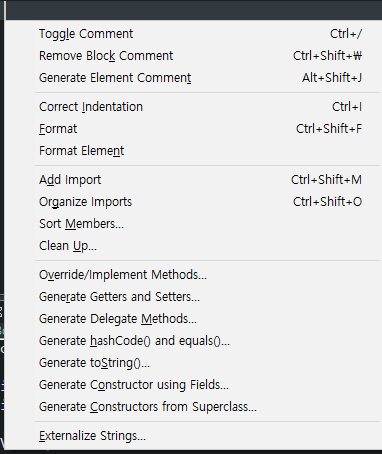
Task: Click the Alt+Shift+J shortcut label
Action: 332,78
